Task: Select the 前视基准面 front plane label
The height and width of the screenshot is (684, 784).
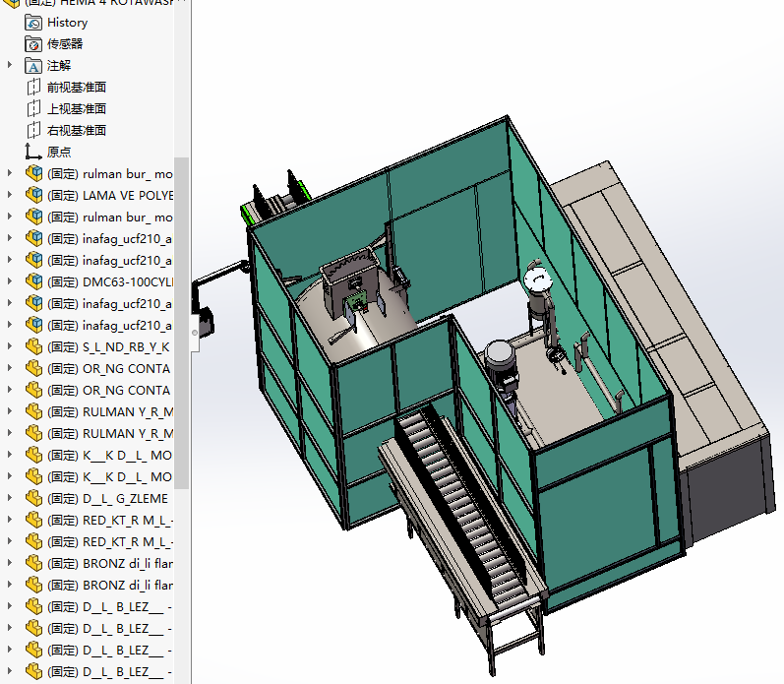Action: pos(77,87)
